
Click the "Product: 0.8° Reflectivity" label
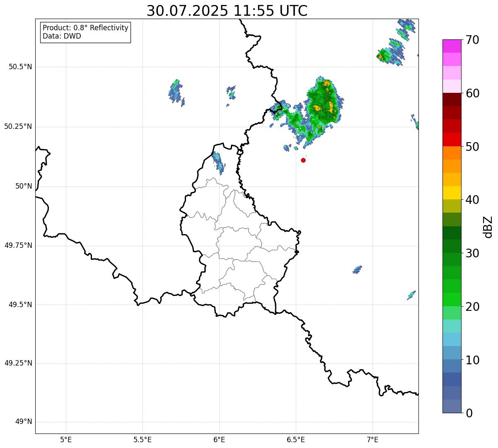coord(86,28)
